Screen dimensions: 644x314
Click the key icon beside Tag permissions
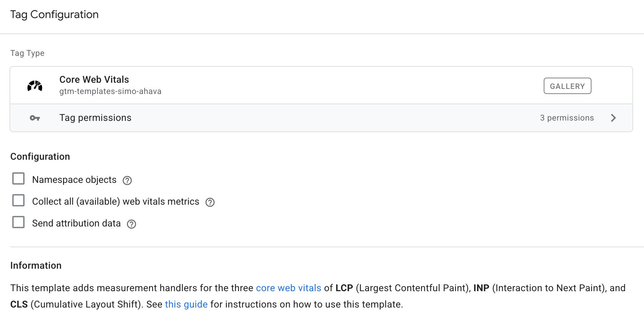click(35, 118)
